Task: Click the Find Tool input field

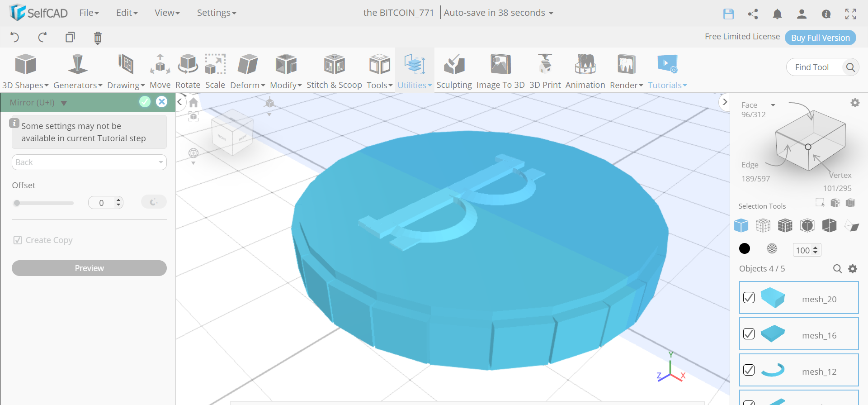Action: [815, 67]
